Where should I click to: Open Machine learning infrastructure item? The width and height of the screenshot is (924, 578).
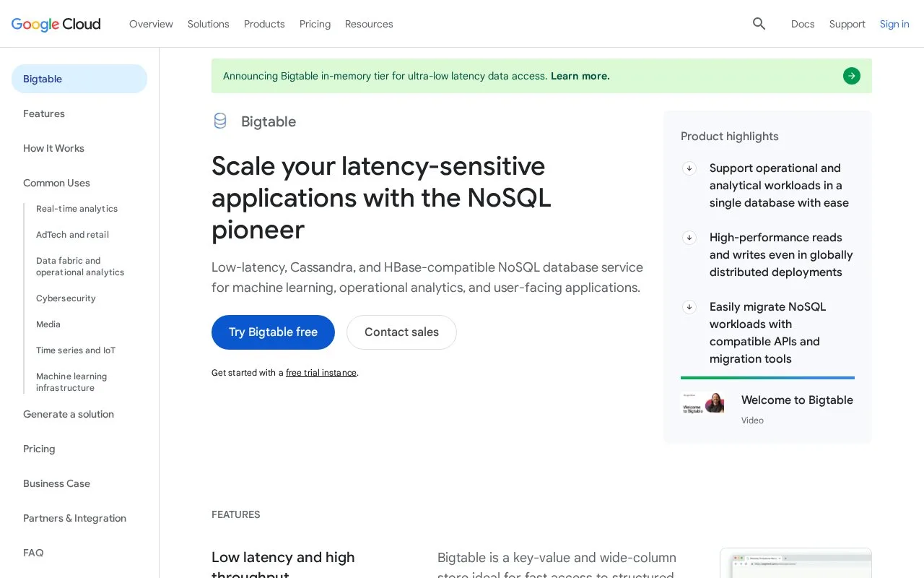(71, 382)
